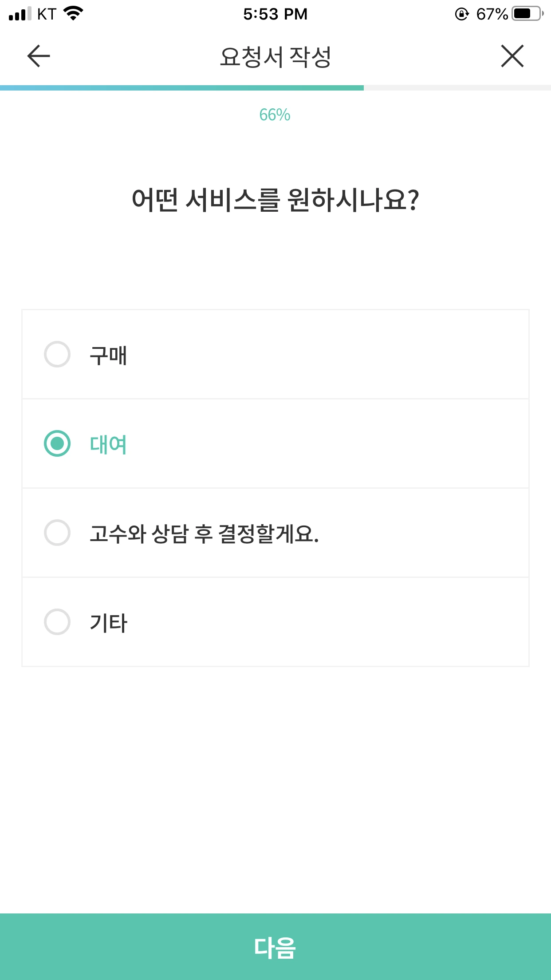Tap the back arrow icon
The width and height of the screenshot is (551, 980).
pyautogui.click(x=39, y=56)
